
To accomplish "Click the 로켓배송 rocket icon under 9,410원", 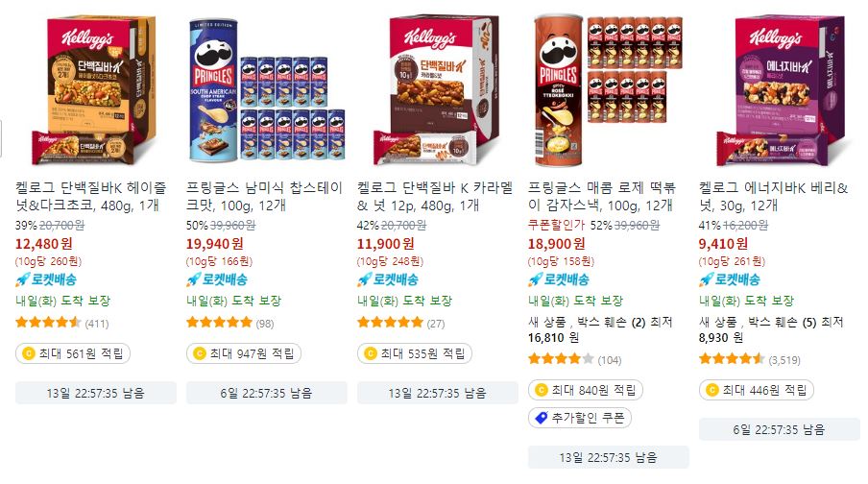I will (x=707, y=279).
